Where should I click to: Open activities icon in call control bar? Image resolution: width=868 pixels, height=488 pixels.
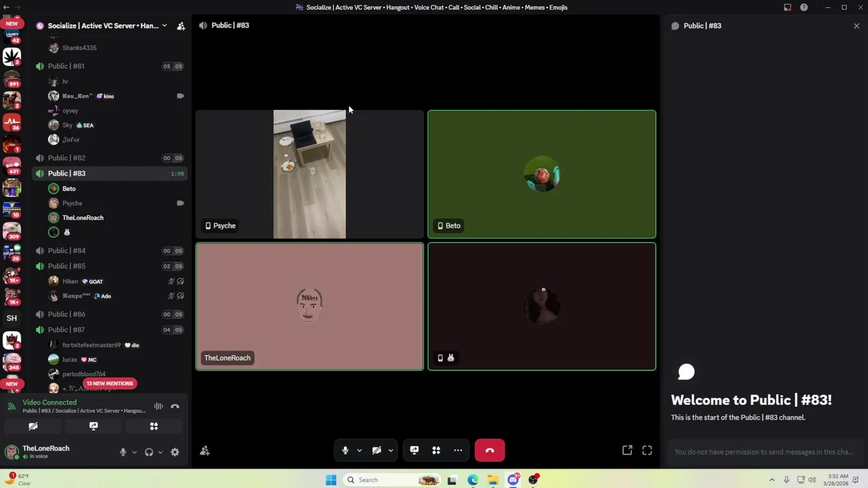436,450
